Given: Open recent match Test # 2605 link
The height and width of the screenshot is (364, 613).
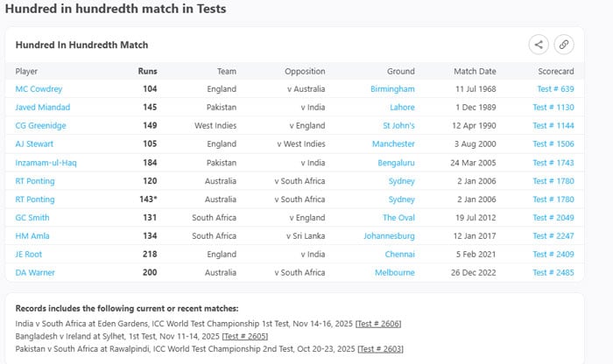Looking at the screenshot, I should click(x=244, y=336).
